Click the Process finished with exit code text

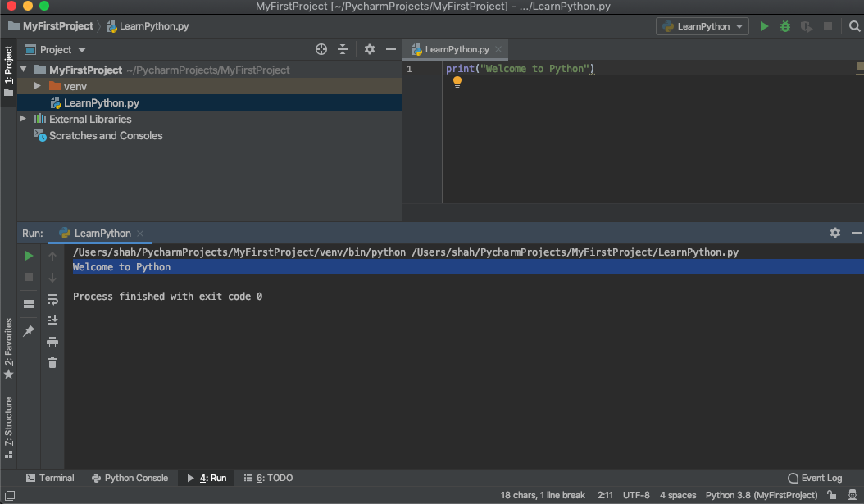click(167, 297)
